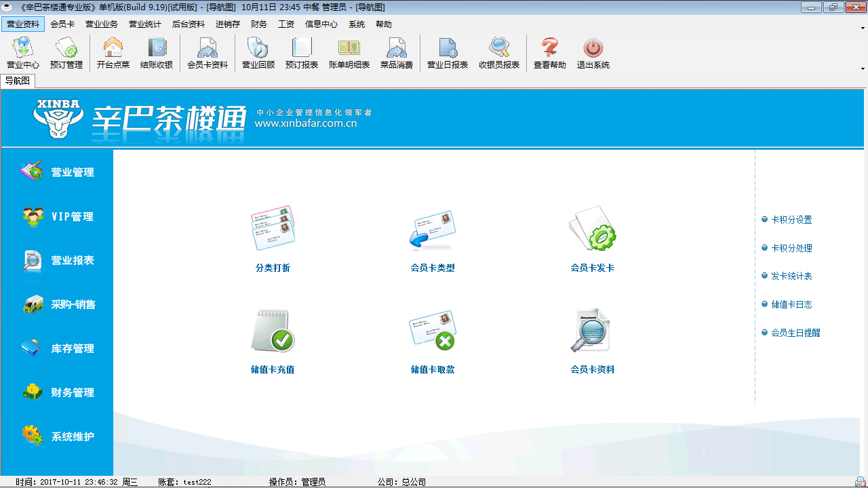This screenshot has height=488, width=868.
Task: Open 工资 menu
Action: click(x=286, y=24)
